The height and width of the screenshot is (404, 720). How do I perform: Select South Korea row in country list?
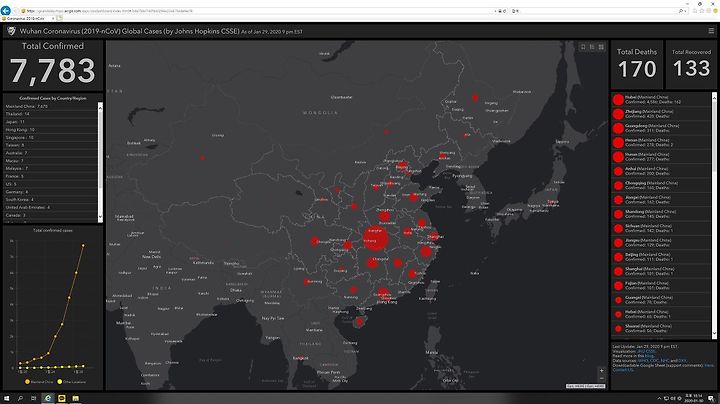[51, 200]
